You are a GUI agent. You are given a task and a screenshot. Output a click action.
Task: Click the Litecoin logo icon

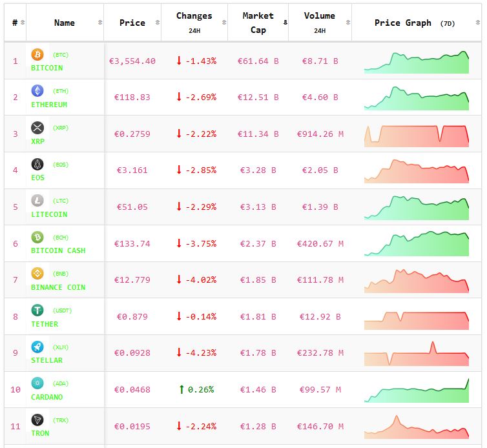point(37,201)
